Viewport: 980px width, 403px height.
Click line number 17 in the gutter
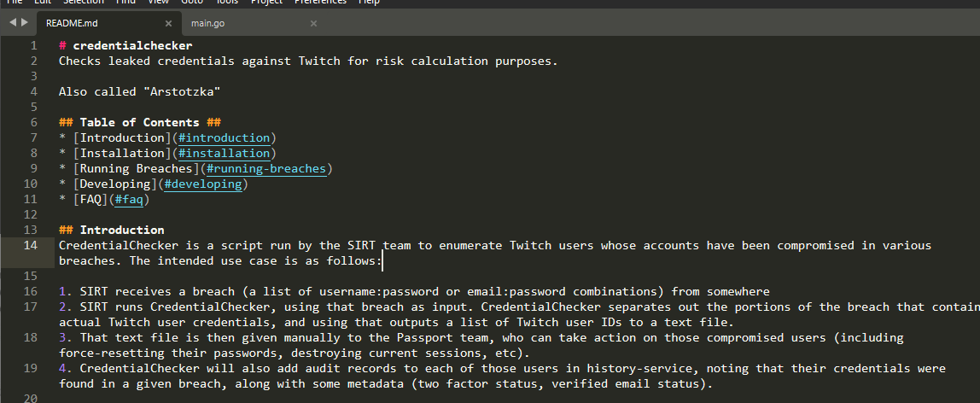(x=30, y=307)
